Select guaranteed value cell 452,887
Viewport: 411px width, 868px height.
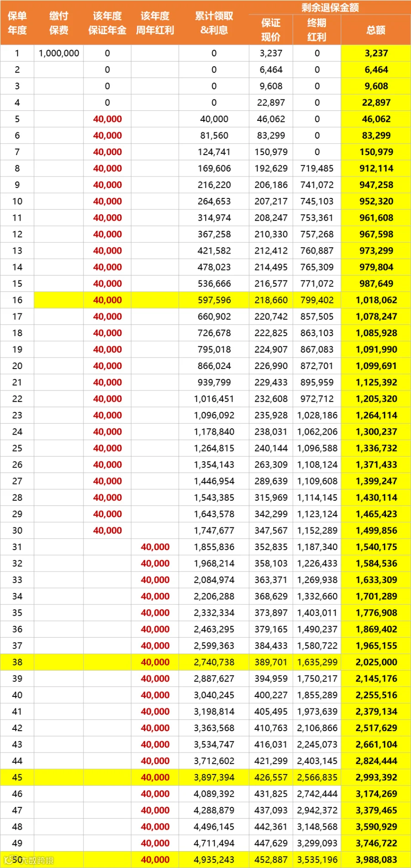pyautogui.click(x=271, y=859)
